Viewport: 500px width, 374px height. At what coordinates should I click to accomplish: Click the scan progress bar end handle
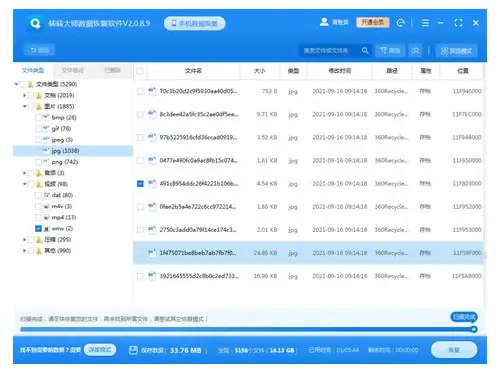(474, 329)
